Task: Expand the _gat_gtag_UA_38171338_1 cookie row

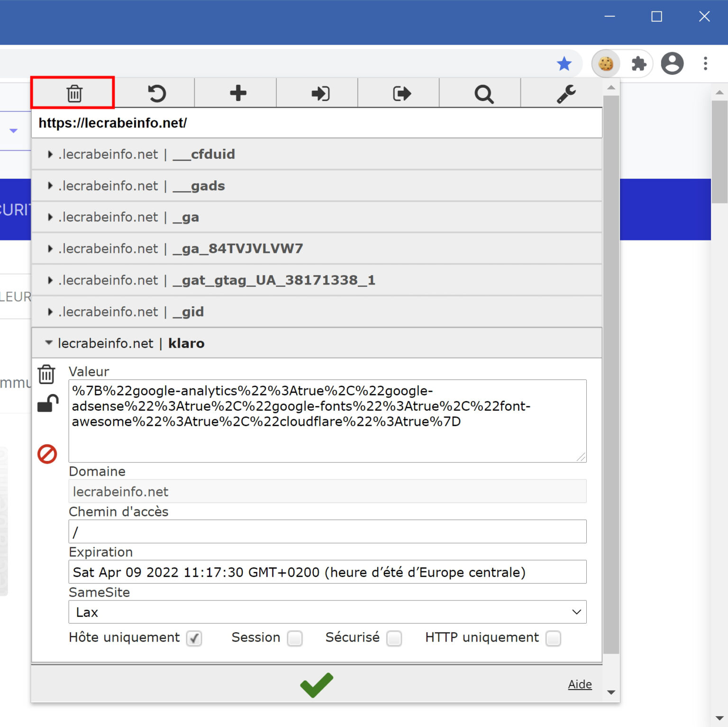Action: (x=317, y=280)
